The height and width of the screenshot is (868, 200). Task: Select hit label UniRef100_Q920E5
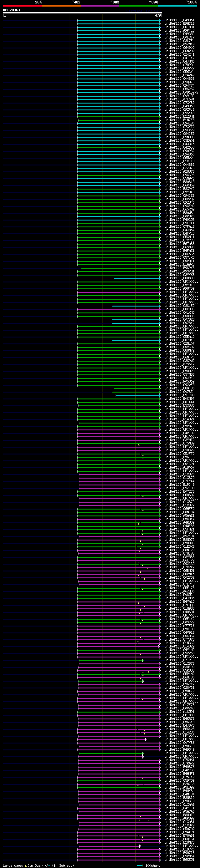pyautogui.click(x=179, y=385)
